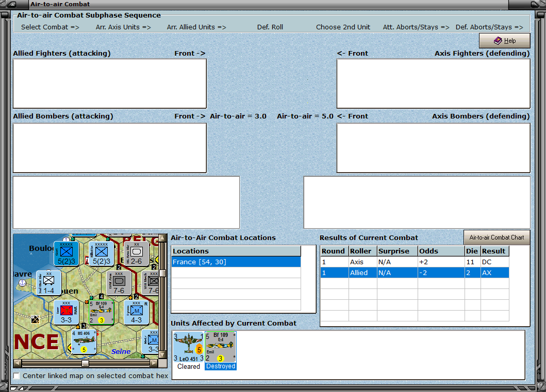This screenshot has height=392, width=546.
Task: Click the red 3-3 MAR corps counter
Action: 66,312
